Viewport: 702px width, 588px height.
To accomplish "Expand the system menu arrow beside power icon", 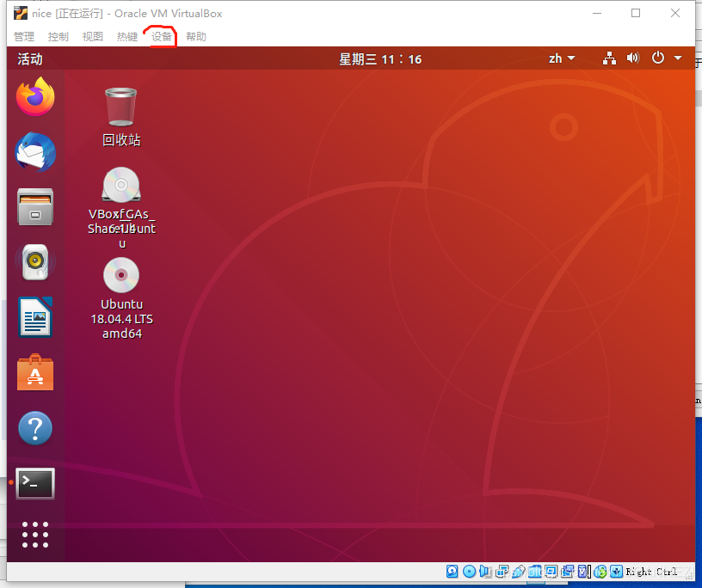I will [678, 58].
